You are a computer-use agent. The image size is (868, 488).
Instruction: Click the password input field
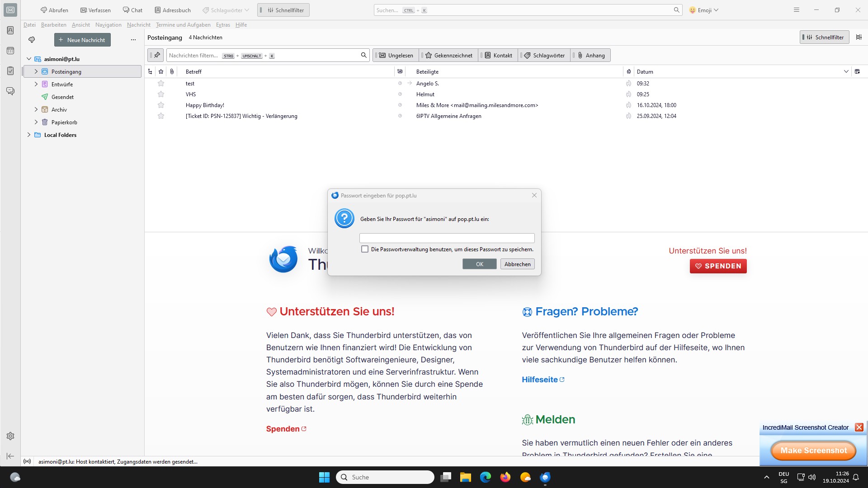[447, 238]
